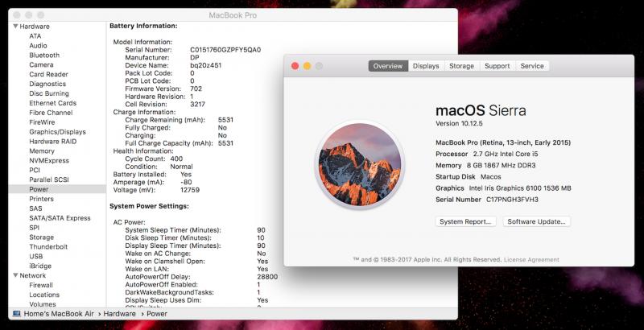Open the Thunderbolt hardware entry
The height and width of the screenshot is (330, 644).
(x=47, y=247)
